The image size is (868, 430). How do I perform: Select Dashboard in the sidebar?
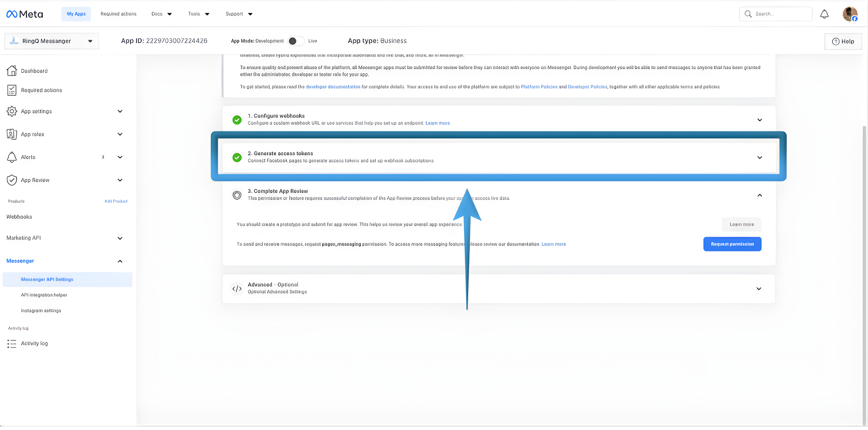coord(34,71)
